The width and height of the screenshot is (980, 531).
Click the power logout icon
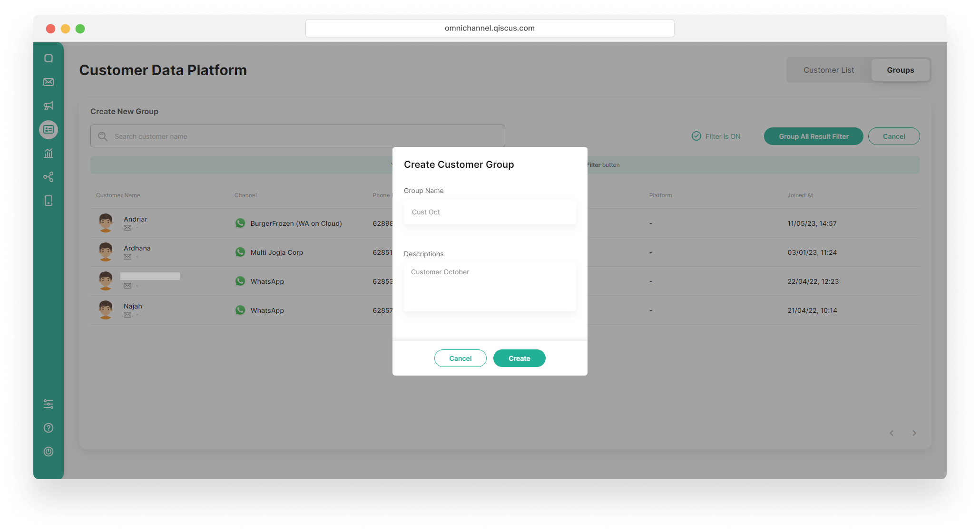coord(49,452)
